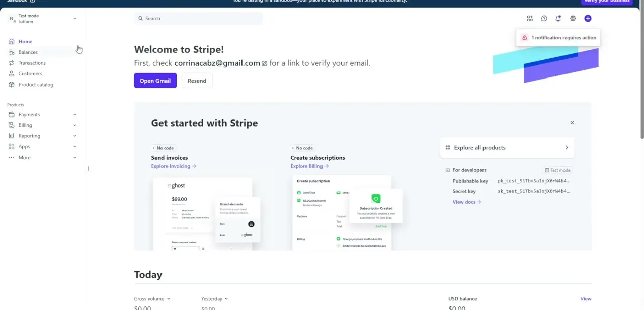Click the For developers icon
This screenshot has width=644, height=310.
pyautogui.click(x=448, y=170)
